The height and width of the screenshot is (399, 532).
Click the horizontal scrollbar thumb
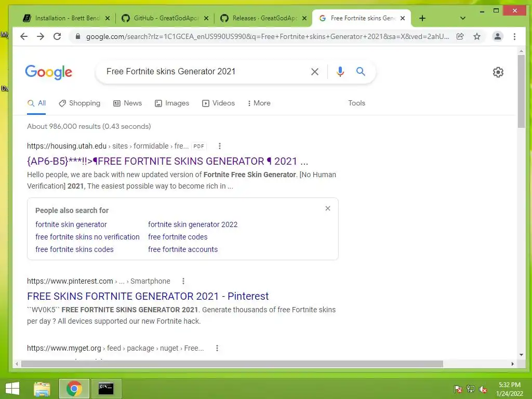click(232, 364)
